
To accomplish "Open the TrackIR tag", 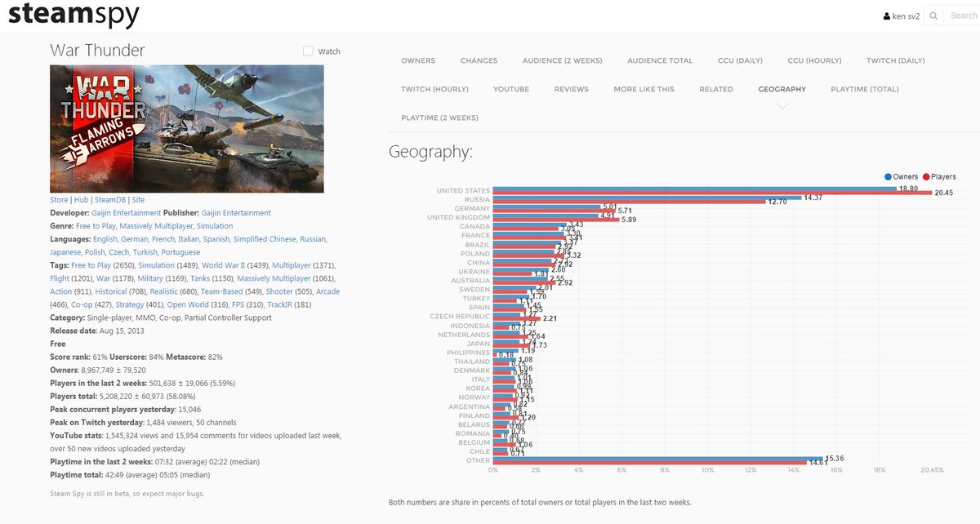I will click(278, 304).
